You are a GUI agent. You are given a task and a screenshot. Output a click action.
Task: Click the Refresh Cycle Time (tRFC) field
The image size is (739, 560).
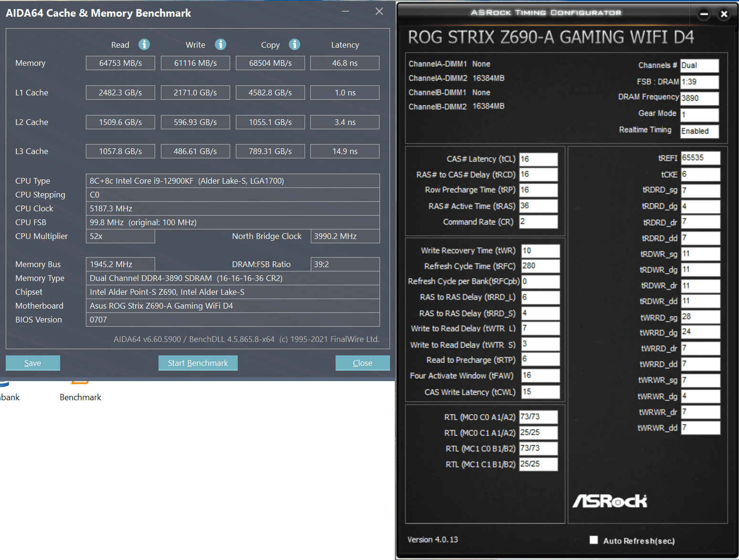tap(540, 266)
